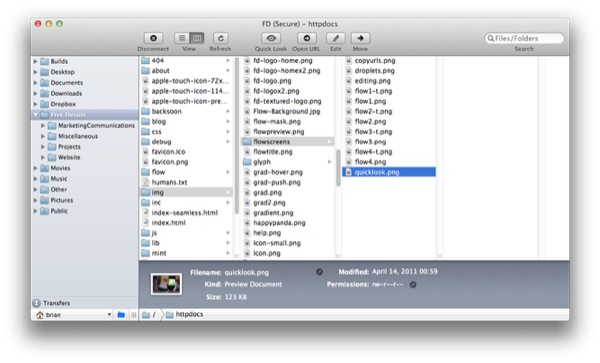This screenshot has width=600, height=363.
Task: Click the second column vertical scrollbar
Action: pos(338,168)
